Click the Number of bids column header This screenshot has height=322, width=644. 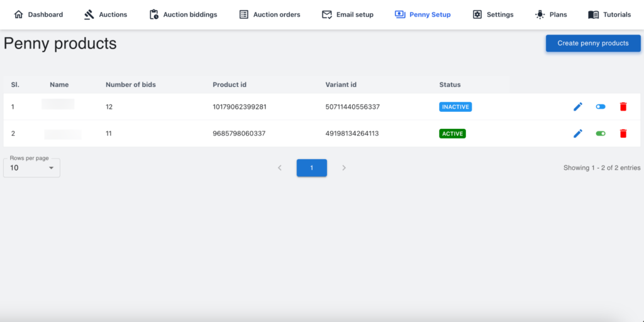tap(131, 85)
